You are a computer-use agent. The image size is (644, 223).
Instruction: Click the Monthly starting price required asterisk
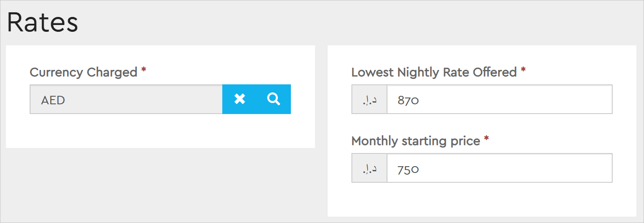tap(486, 139)
